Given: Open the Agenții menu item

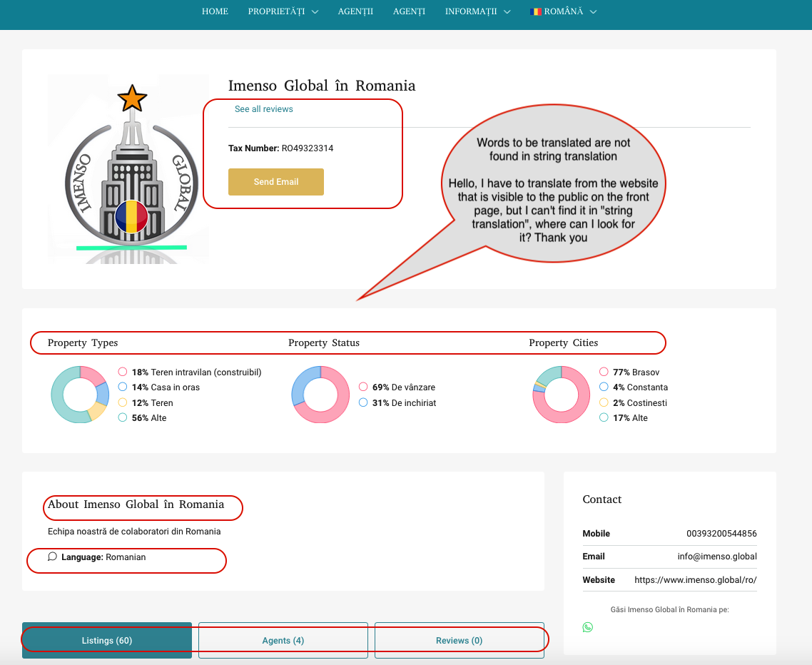Looking at the screenshot, I should (x=355, y=11).
